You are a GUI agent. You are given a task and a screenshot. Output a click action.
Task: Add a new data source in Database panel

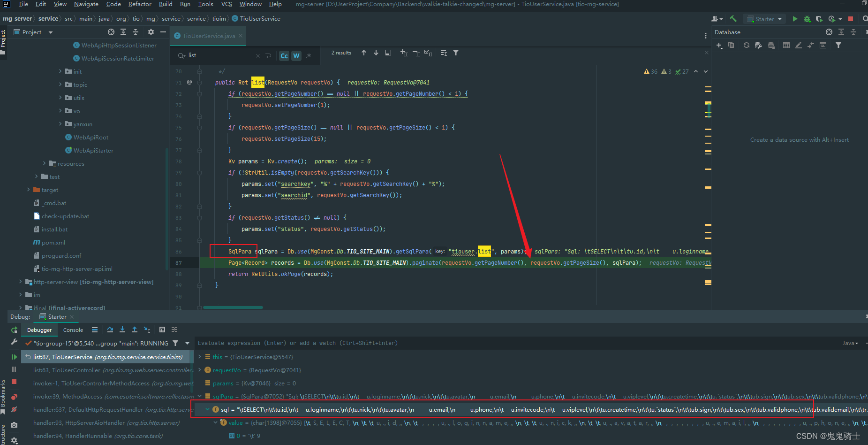click(719, 45)
